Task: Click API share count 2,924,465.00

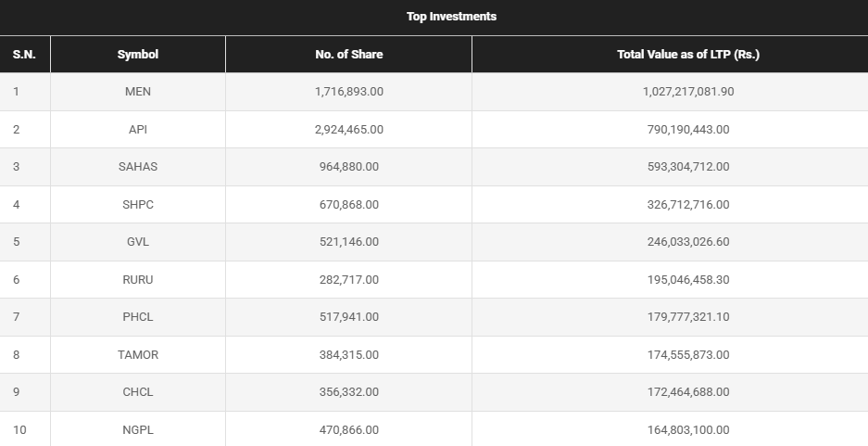Action: tap(348, 130)
